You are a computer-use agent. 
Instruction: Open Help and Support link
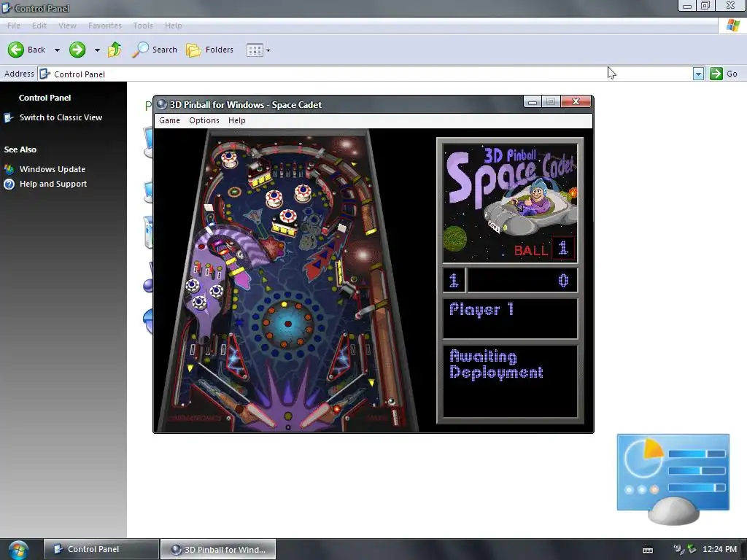tap(53, 184)
